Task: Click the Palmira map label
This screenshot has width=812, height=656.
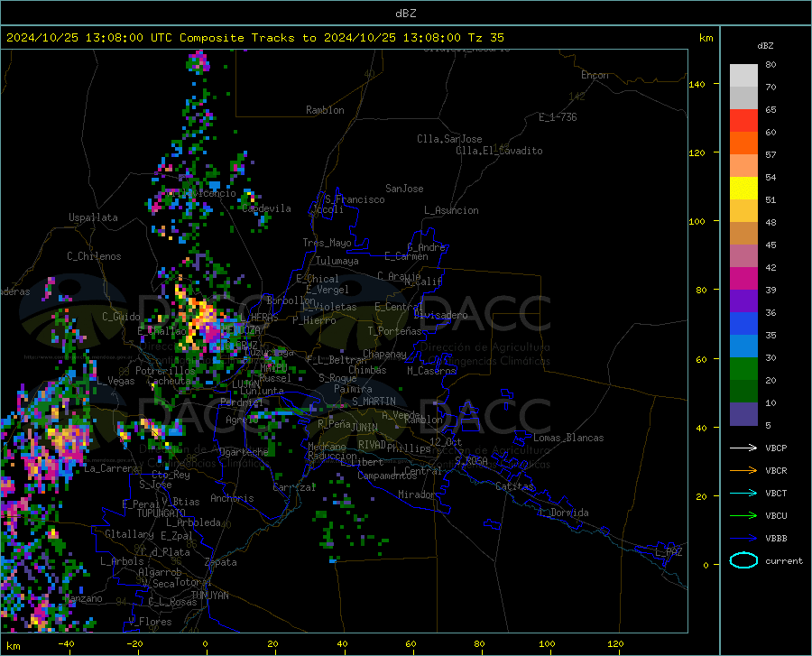Action: pos(353,389)
